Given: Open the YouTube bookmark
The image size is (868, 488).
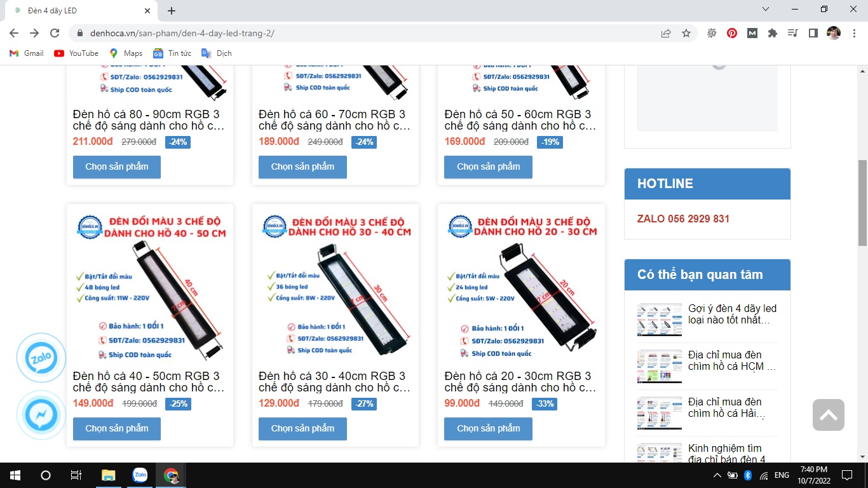Looking at the screenshot, I should click(76, 53).
